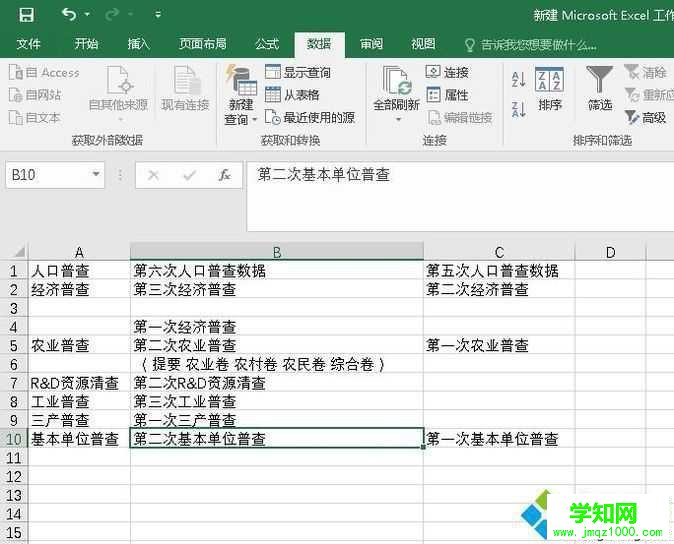
Task: Click cell containing 第一次经济普查
Action: click(x=277, y=327)
